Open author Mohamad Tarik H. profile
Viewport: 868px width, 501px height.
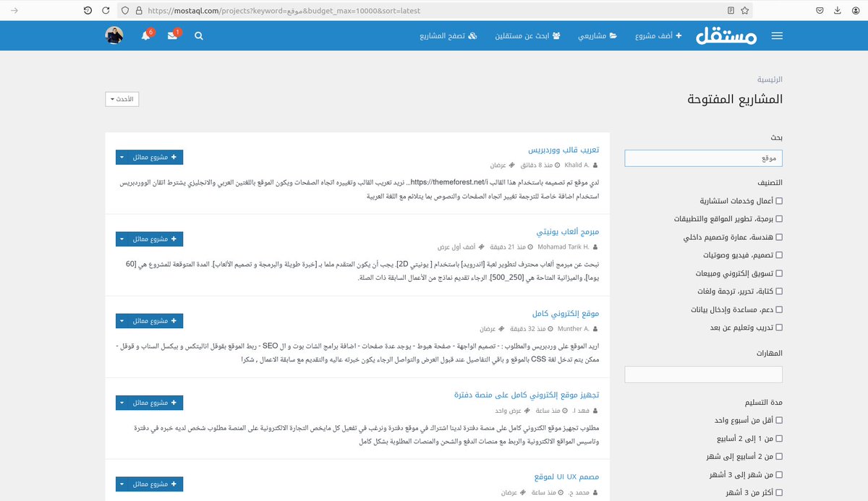click(x=563, y=247)
